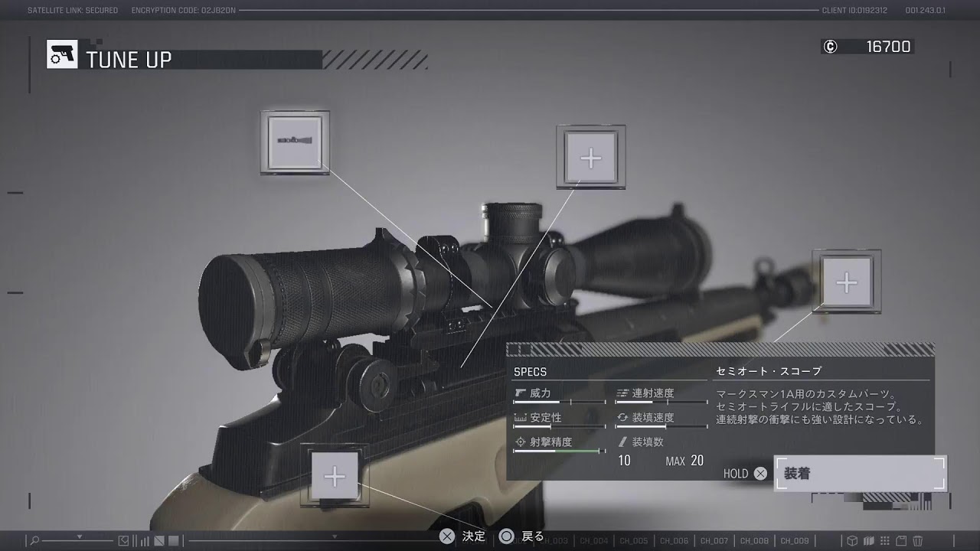Click the X 決定 confirm prompt icon
Screen dimensions: 980x551
448,536
